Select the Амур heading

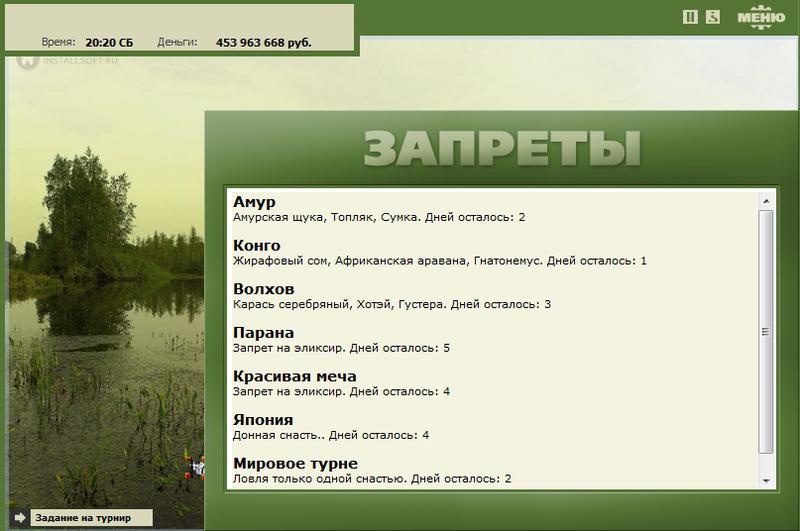254,201
